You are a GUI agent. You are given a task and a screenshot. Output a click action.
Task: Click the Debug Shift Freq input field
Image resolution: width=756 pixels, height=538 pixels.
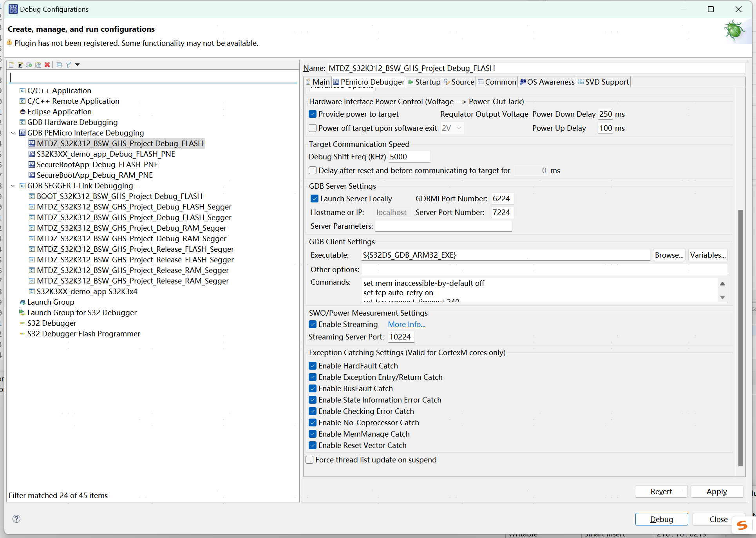(x=409, y=157)
